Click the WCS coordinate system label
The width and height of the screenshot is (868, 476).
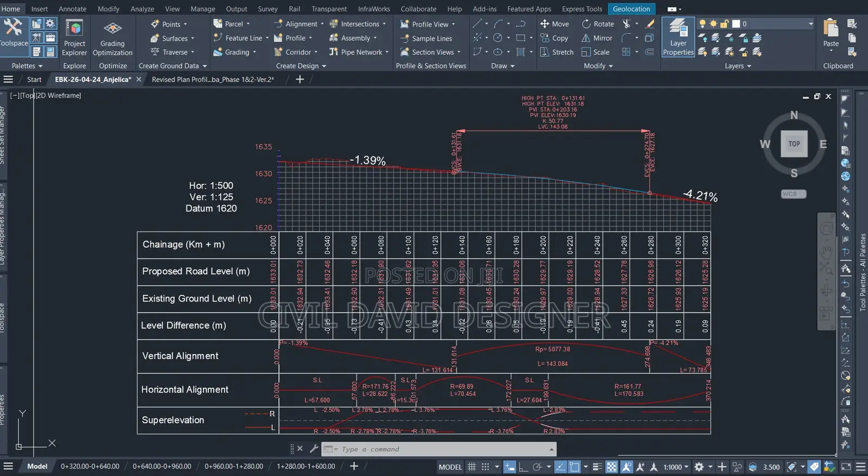coord(793,194)
